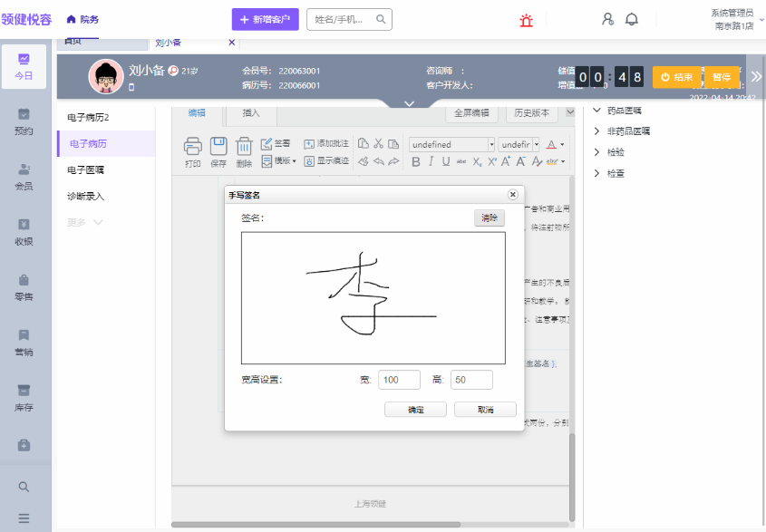Screen dimensions: 766x532
Task: Delete using the 删除 trash icon
Action: click(x=244, y=152)
